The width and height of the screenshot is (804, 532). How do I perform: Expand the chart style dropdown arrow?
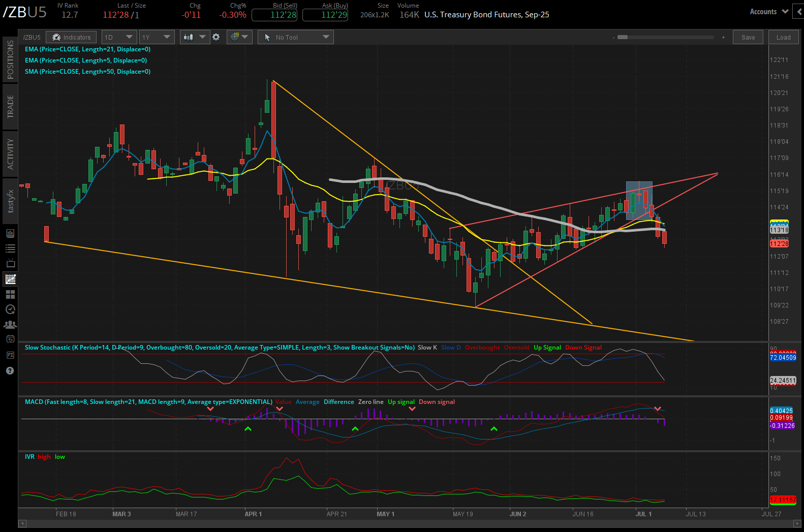202,37
